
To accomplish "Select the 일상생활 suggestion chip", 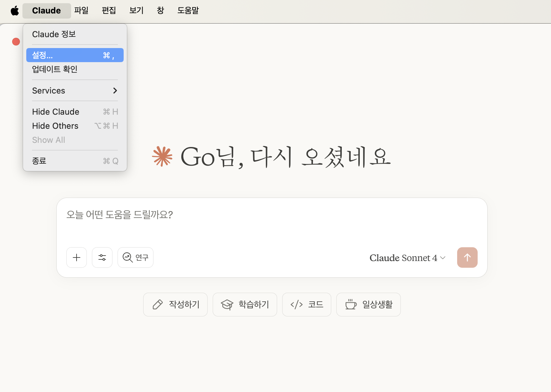I will pos(368,305).
